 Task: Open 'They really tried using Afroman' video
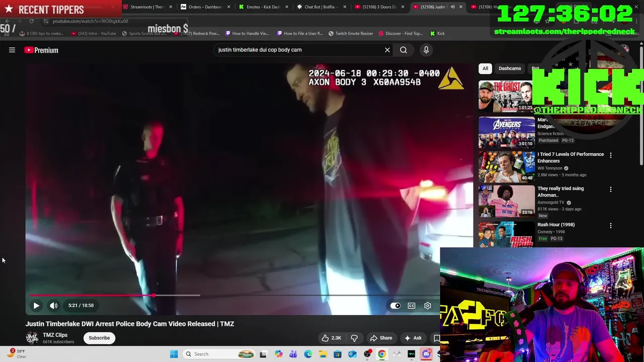tap(560, 192)
